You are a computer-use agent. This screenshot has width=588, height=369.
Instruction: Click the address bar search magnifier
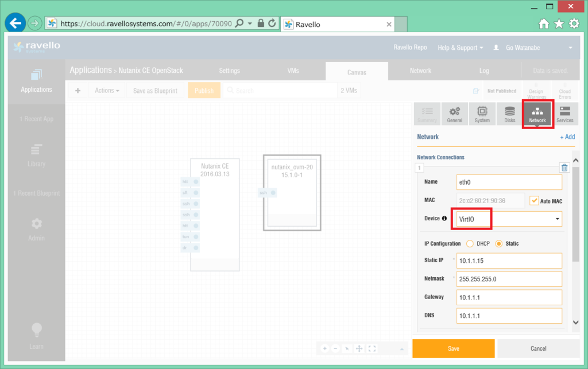click(239, 23)
